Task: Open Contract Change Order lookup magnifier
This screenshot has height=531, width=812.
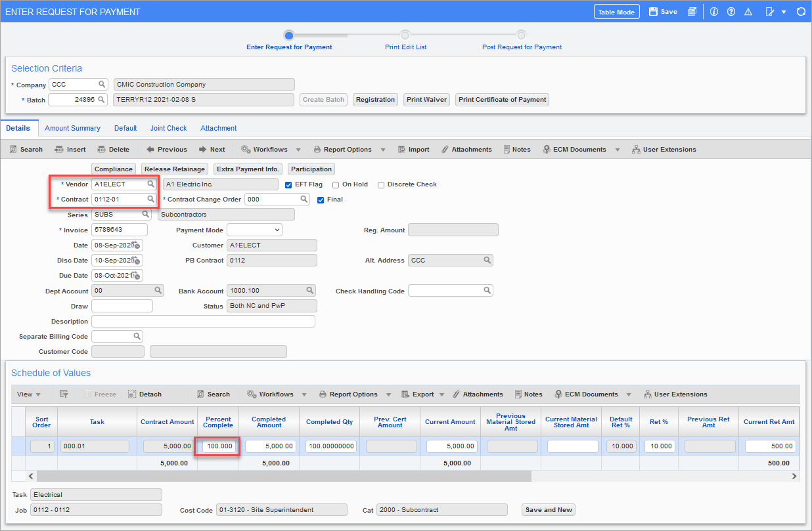Action: 304,199
